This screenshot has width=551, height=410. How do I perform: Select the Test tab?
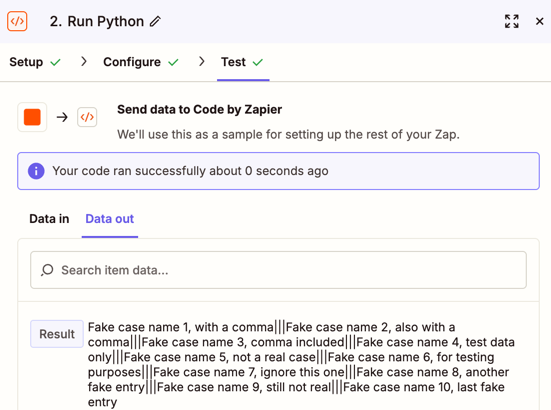(242, 62)
